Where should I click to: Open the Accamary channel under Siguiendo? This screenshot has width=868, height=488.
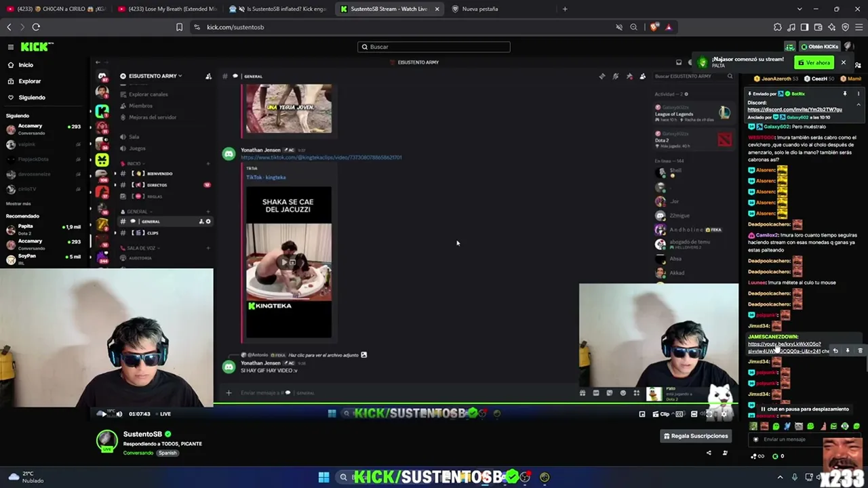tap(43, 129)
